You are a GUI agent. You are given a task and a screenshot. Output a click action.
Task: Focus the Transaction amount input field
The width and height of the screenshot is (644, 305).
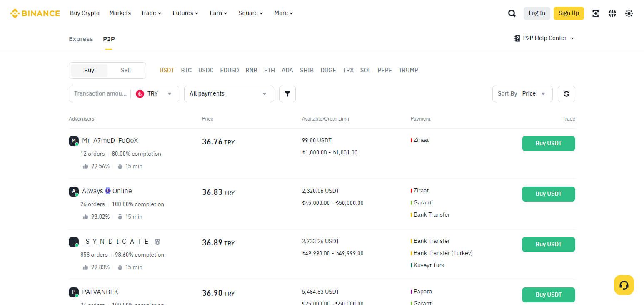coord(100,94)
